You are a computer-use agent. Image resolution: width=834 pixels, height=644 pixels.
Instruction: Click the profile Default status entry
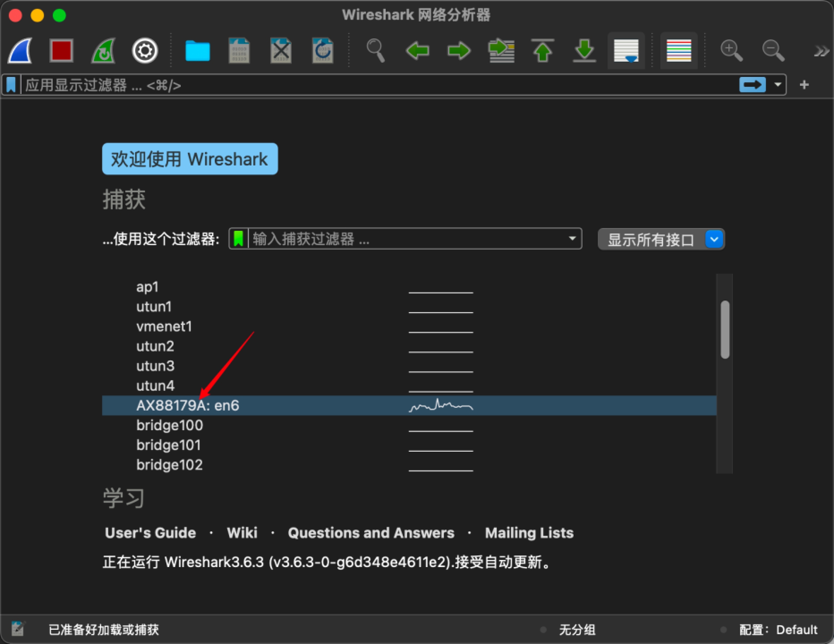778,630
